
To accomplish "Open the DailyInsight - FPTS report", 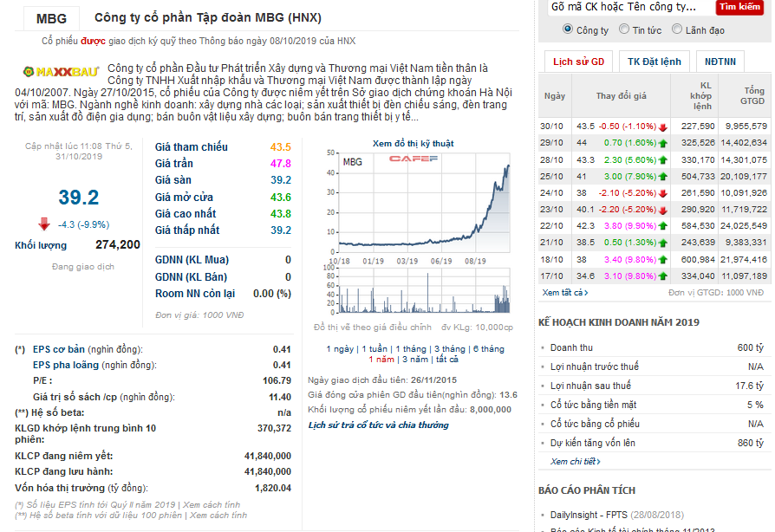I will pyautogui.click(x=588, y=515).
